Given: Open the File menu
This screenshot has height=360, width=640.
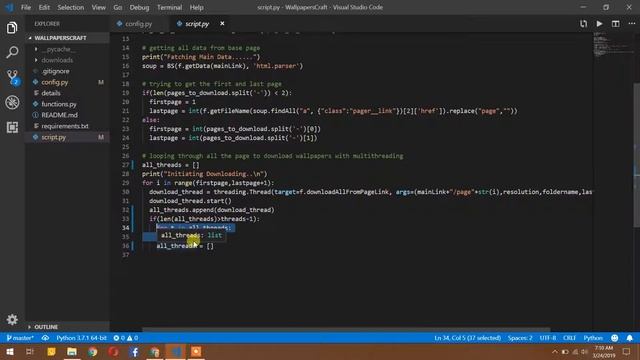Looking at the screenshot, I should [26, 7].
